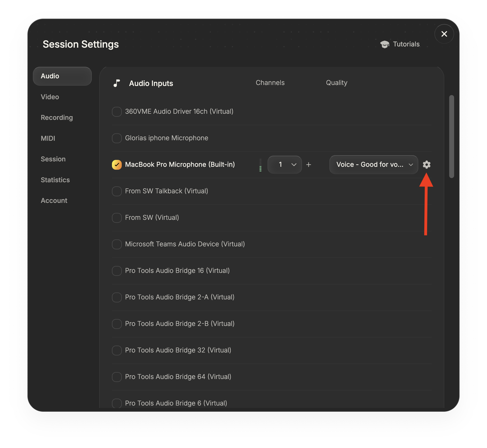Enable Glorias iphone Microphone input
The image size is (487, 448).
click(x=117, y=138)
